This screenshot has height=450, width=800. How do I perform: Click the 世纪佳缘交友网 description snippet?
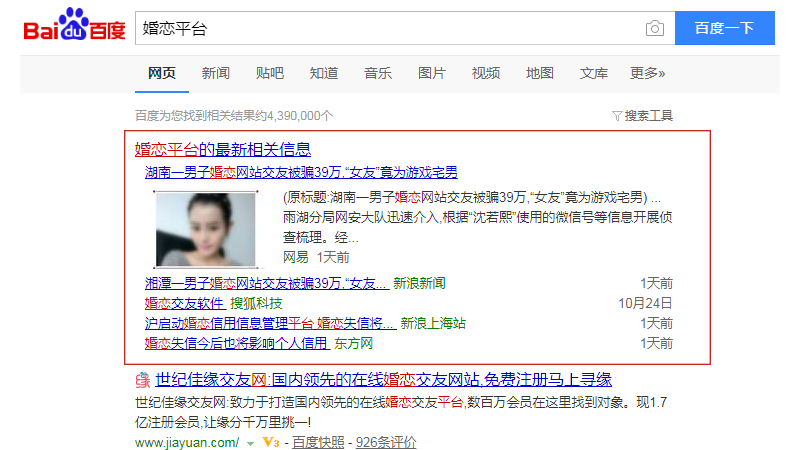401,412
